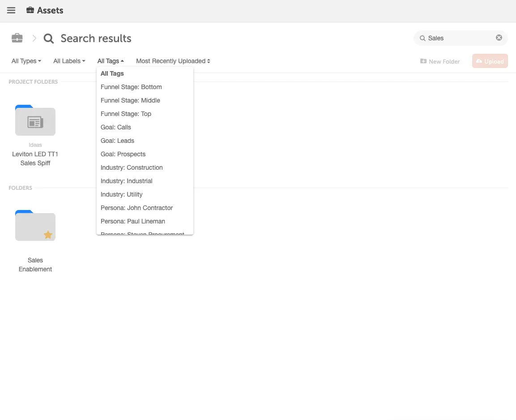Choose the Goal: Leads tag
516x420 pixels.
pyautogui.click(x=145, y=141)
